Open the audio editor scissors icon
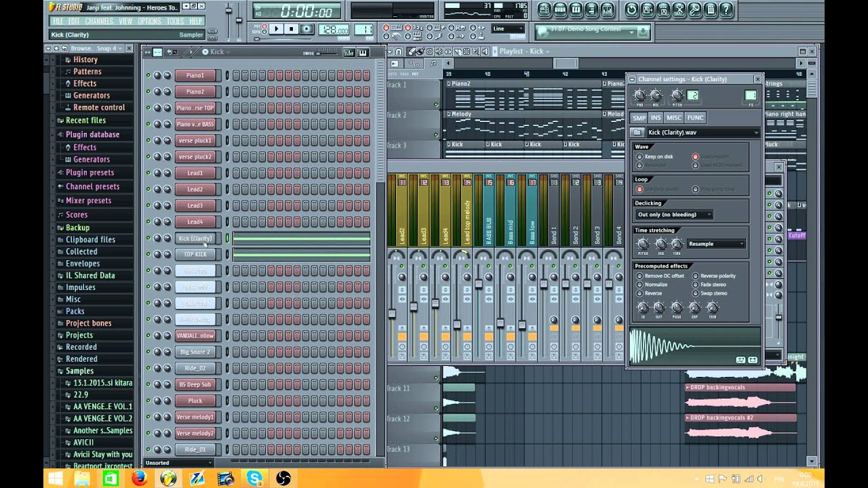Image resolution: width=868 pixels, height=488 pixels. [679, 9]
